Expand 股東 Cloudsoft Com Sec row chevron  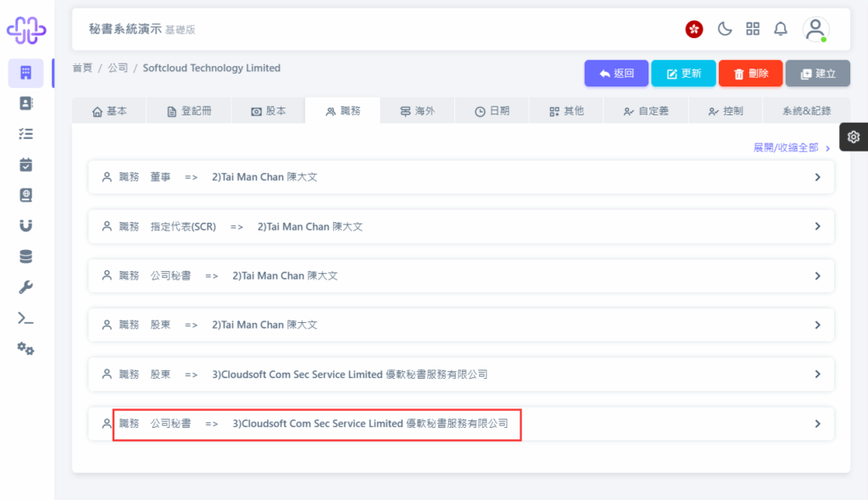click(x=818, y=375)
